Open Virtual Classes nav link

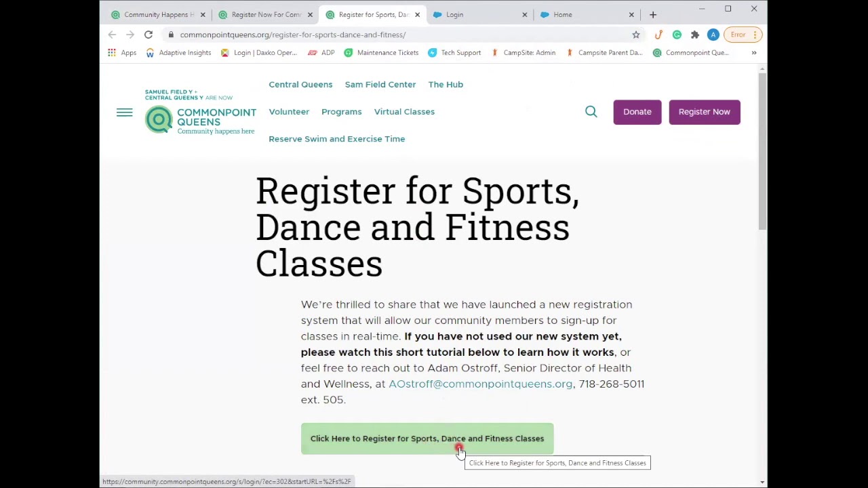(x=404, y=112)
